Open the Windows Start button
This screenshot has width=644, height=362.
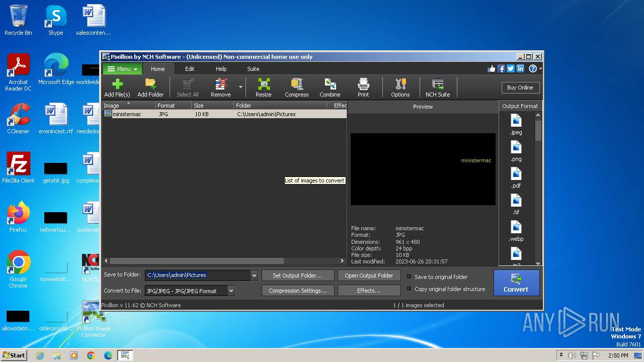[x=14, y=355]
